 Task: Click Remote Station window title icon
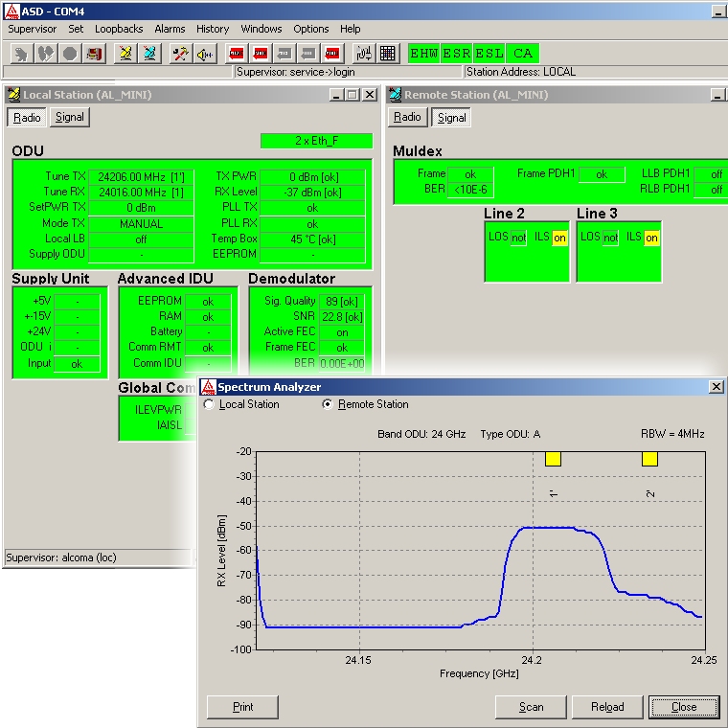(x=395, y=94)
